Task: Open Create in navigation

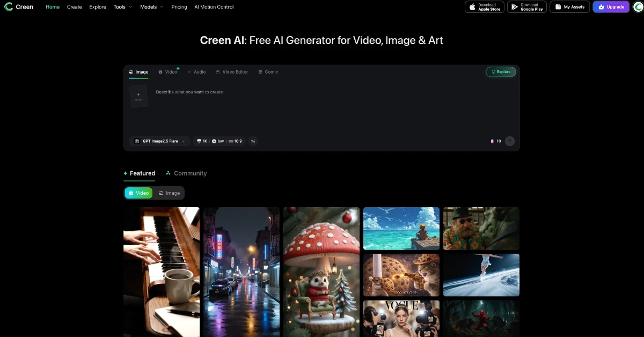Action: click(75, 7)
